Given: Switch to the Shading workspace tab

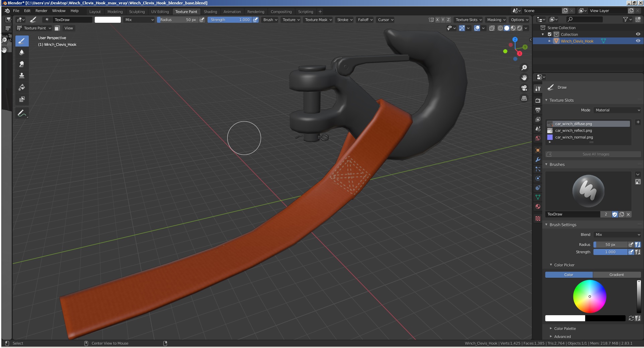Looking at the screenshot, I should coord(210,12).
